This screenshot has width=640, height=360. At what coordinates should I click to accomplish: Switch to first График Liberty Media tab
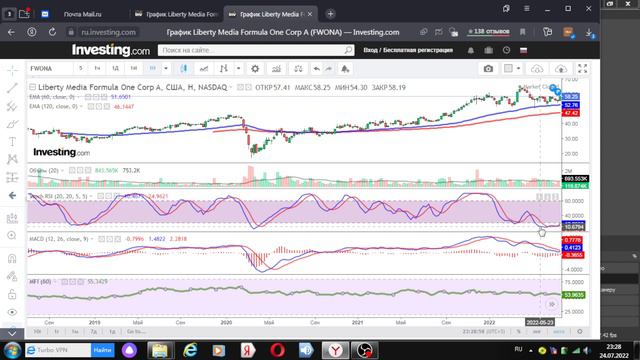(177, 14)
